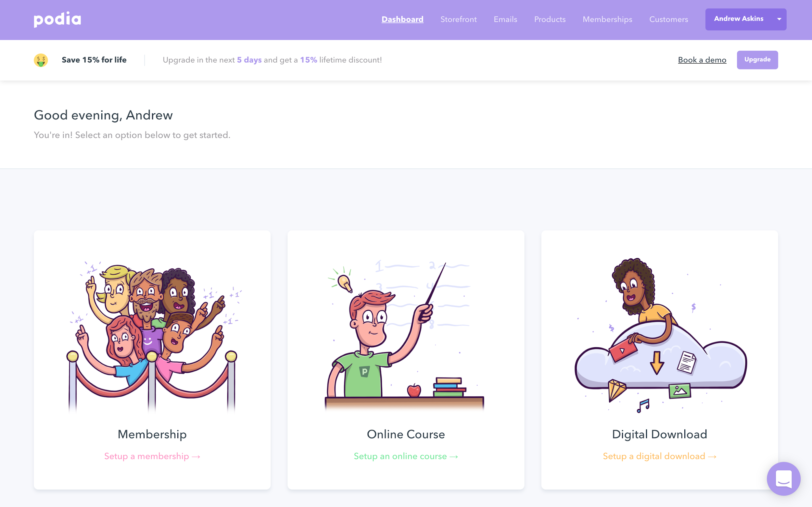Click the Online Course card title
Image resolution: width=812 pixels, height=507 pixels.
(x=406, y=434)
